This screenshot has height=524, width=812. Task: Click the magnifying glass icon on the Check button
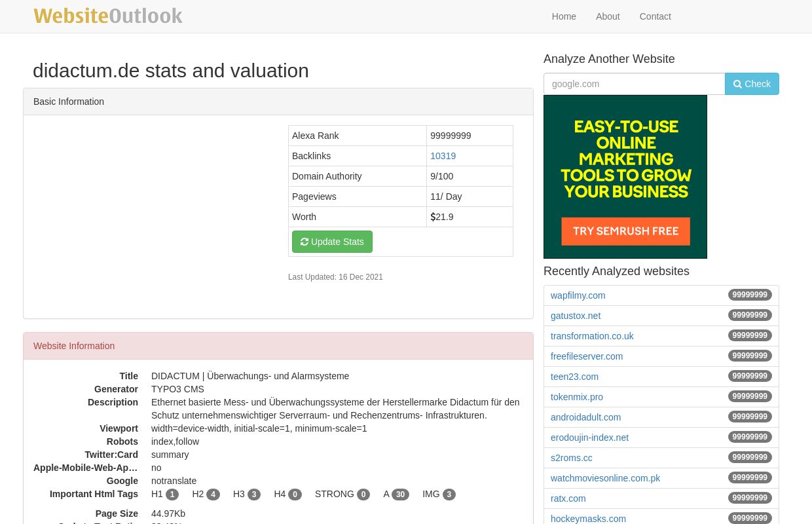click(738, 84)
